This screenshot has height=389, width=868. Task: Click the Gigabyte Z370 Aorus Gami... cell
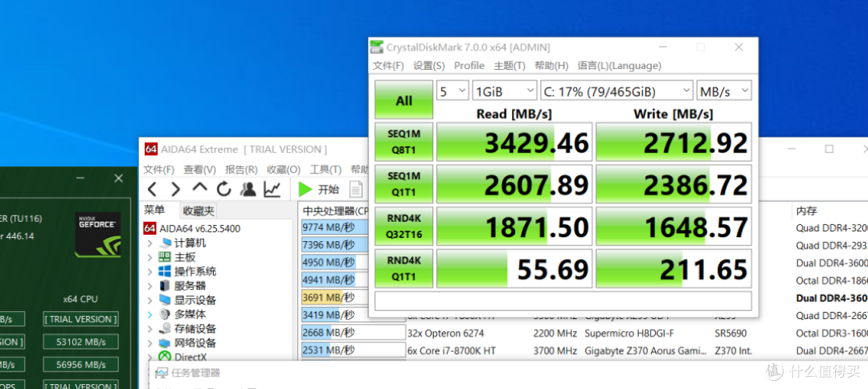coord(645,350)
